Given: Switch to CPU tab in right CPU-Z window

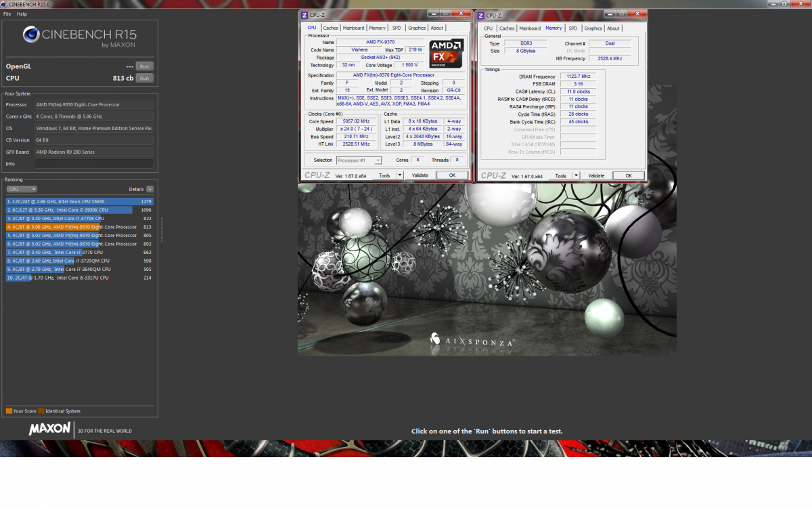Looking at the screenshot, I should pos(489,28).
